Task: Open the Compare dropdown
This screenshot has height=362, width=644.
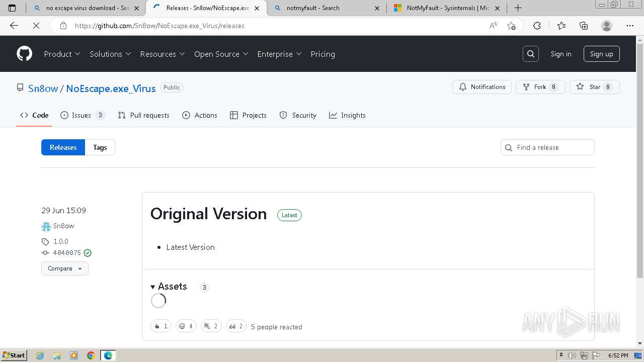Action: click(65, 268)
